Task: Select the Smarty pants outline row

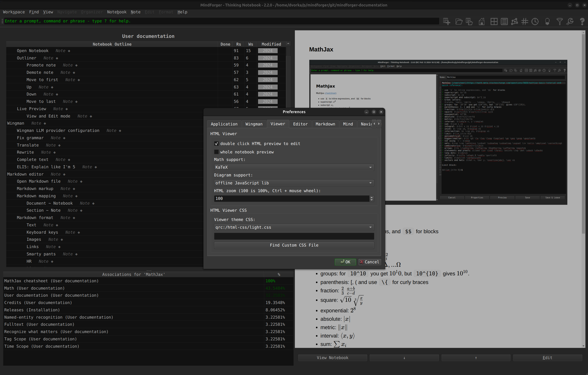Action: (x=105, y=254)
